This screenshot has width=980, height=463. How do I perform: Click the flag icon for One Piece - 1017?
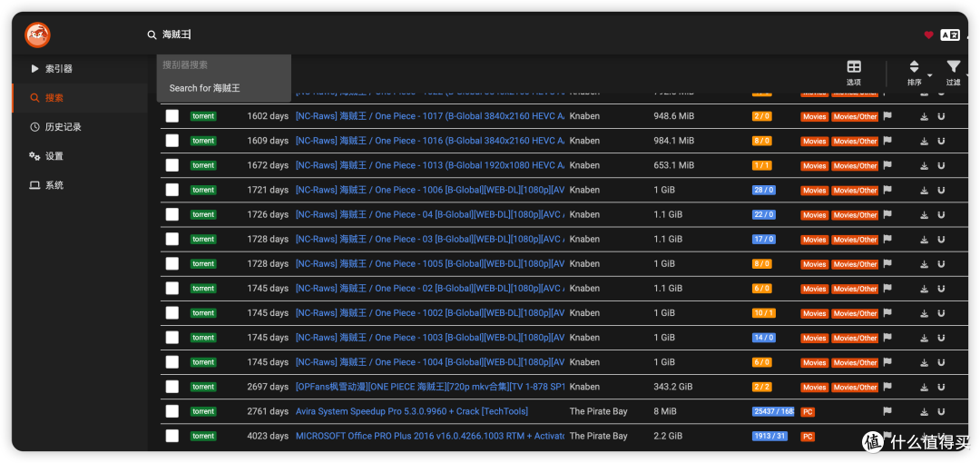[x=887, y=116]
